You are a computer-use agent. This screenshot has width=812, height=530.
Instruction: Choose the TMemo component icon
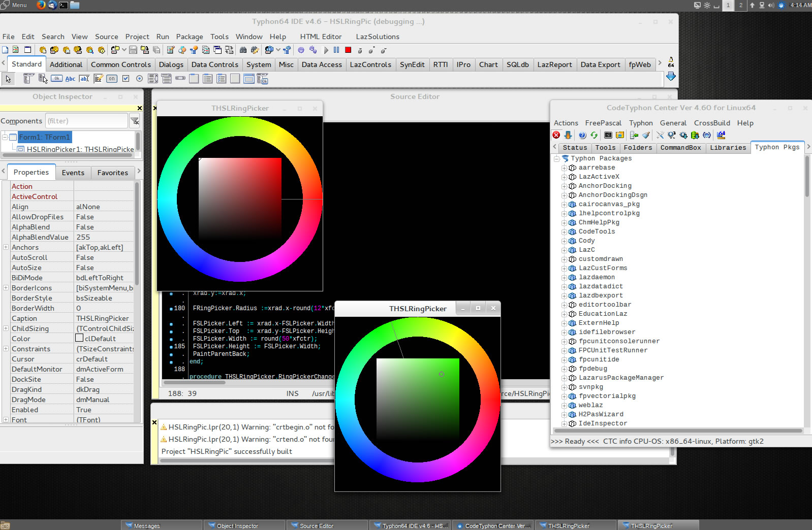[x=98, y=79]
